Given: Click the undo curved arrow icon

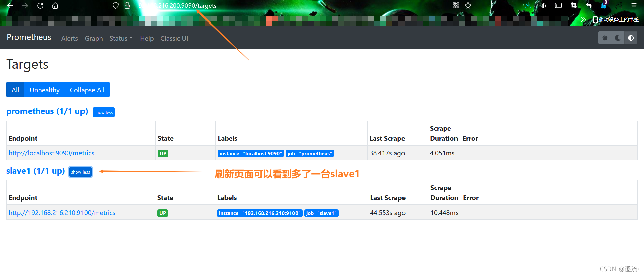Looking at the screenshot, I should (589, 5).
